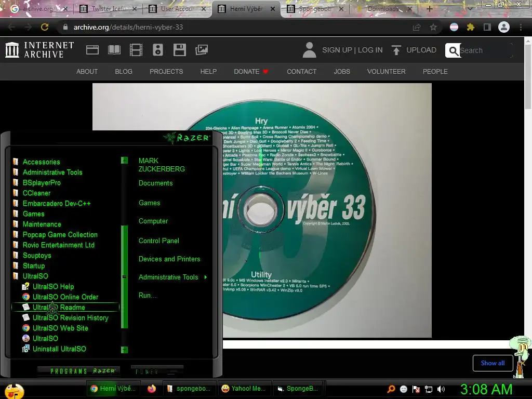Open Documents from the start menu
Viewport: 532px width, 399px height.
pyautogui.click(x=155, y=183)
